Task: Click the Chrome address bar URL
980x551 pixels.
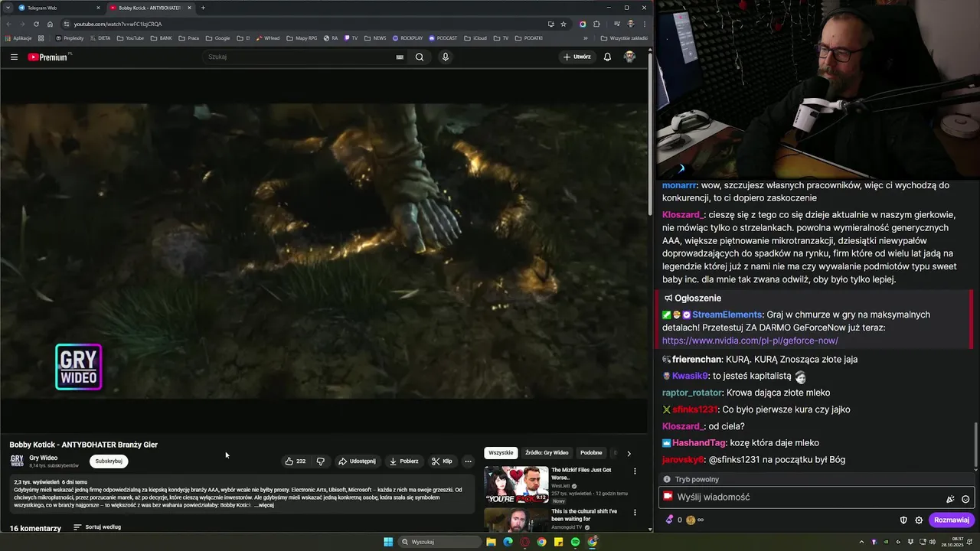Action: click(118, 24)
